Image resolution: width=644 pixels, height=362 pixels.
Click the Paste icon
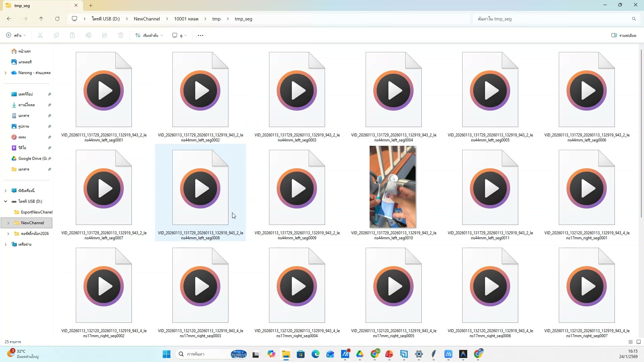pos(72,35)
